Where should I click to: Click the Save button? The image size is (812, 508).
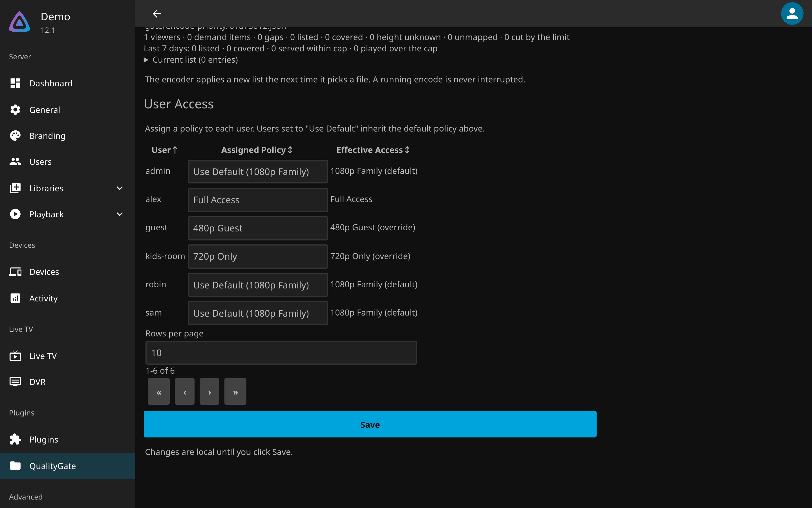370,424
